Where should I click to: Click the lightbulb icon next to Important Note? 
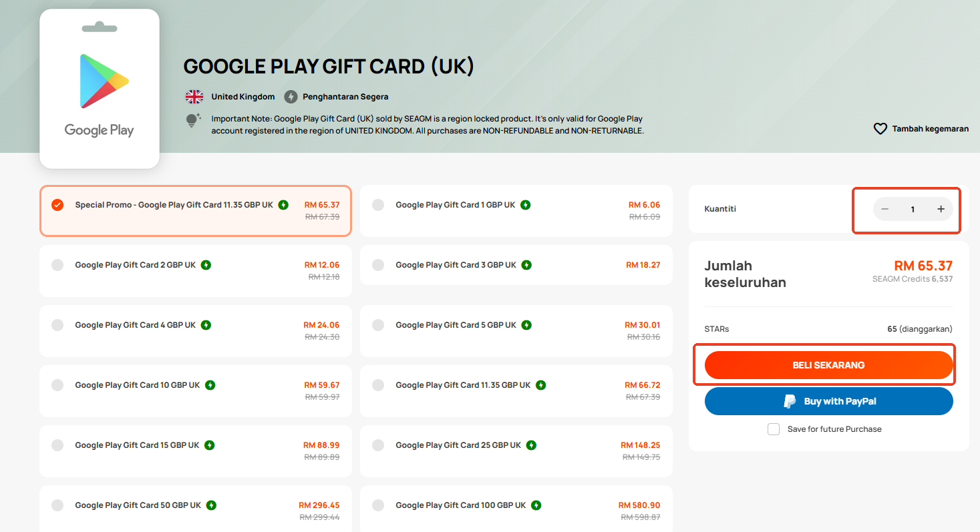coord(193,121)
